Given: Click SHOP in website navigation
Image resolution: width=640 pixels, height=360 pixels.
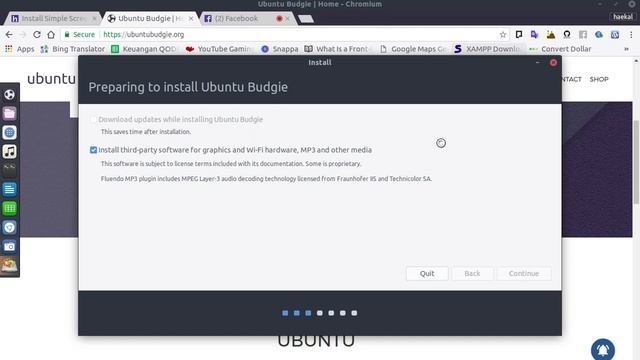Looking at the screenshot, I should 599,79.
